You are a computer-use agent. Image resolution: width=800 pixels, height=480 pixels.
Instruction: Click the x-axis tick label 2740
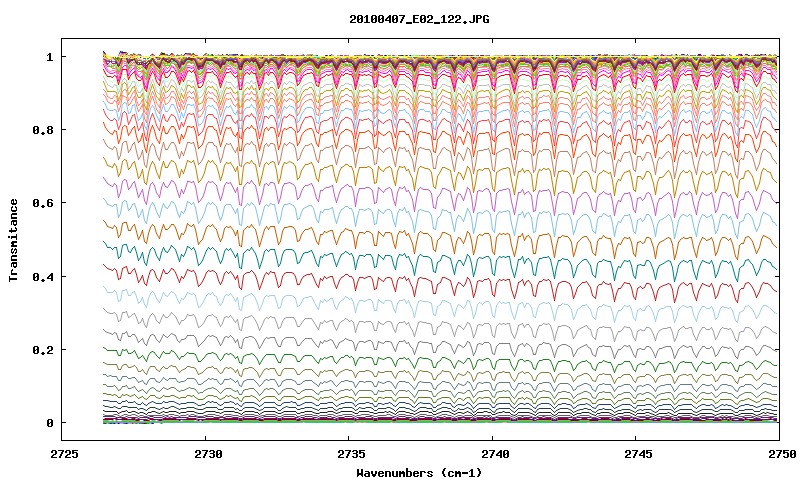pos(495,453)
